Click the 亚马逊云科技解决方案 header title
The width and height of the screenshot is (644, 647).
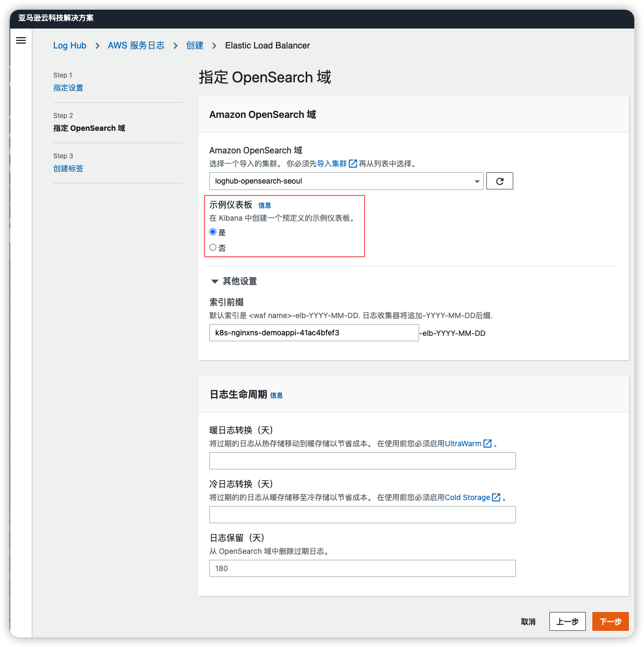56,18
